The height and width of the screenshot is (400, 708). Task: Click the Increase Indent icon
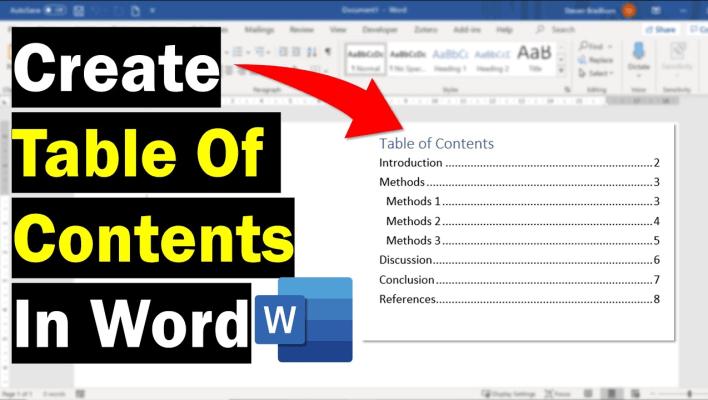[x=296, y=52]
